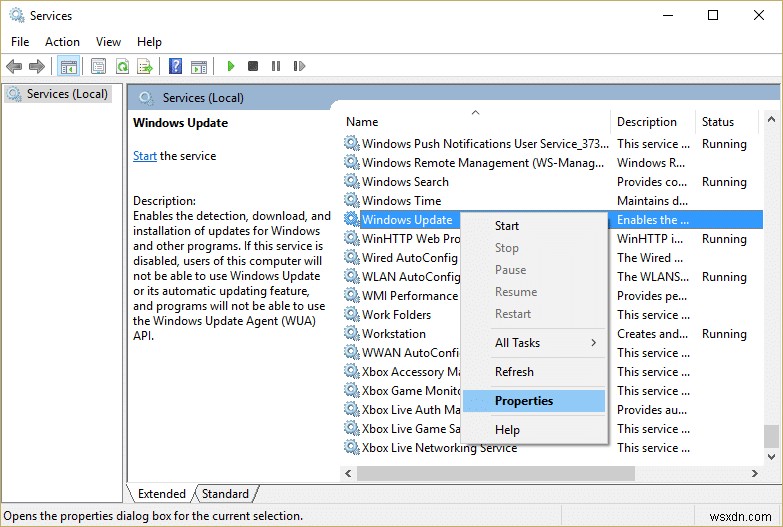Click the Back arrow in toolbar

14,66
